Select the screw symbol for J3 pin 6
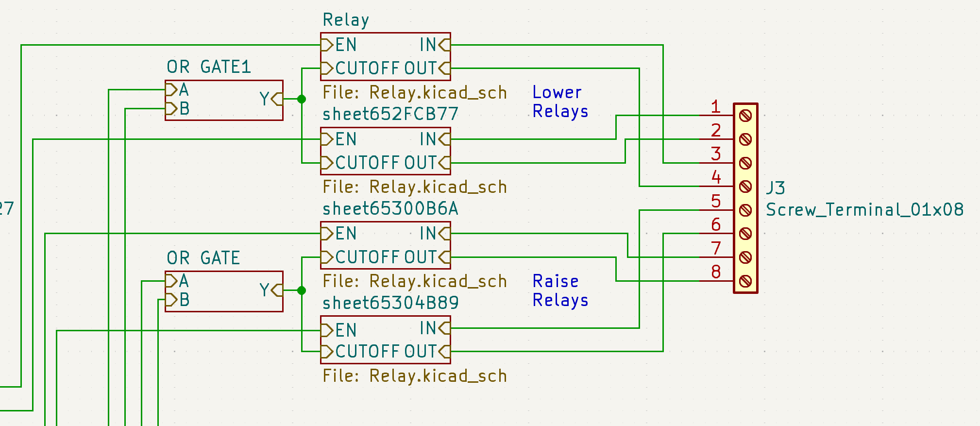 click(745, 234)
